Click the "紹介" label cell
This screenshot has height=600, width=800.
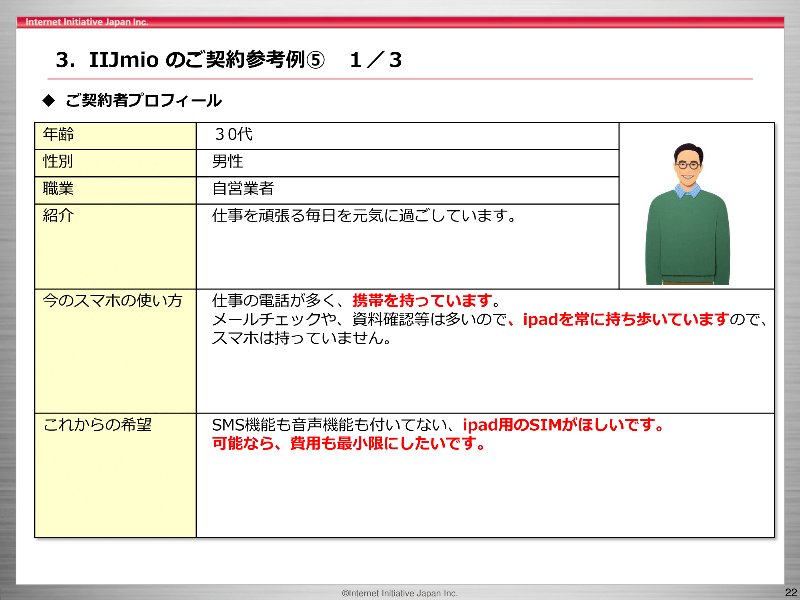[x=115, y=246]
